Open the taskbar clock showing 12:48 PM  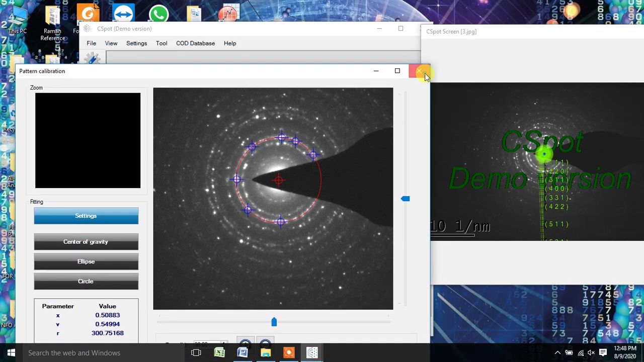point(625,352)
